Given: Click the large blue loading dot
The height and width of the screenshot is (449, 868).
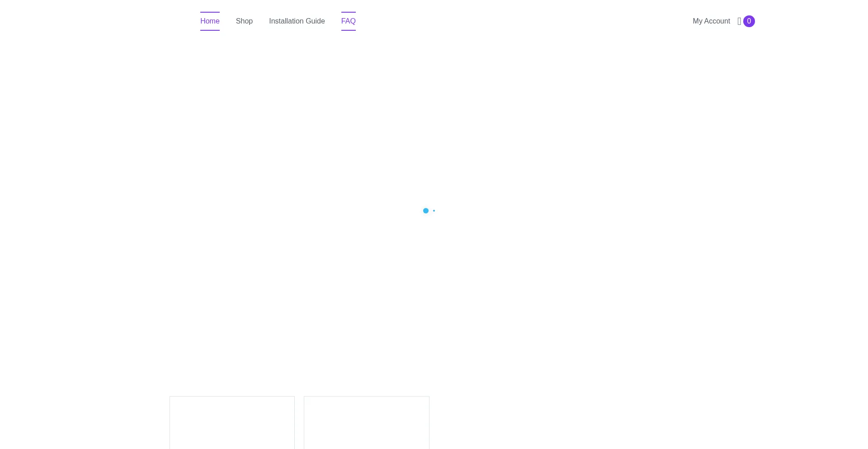Looking at the screenshot, I should [425, 211].
